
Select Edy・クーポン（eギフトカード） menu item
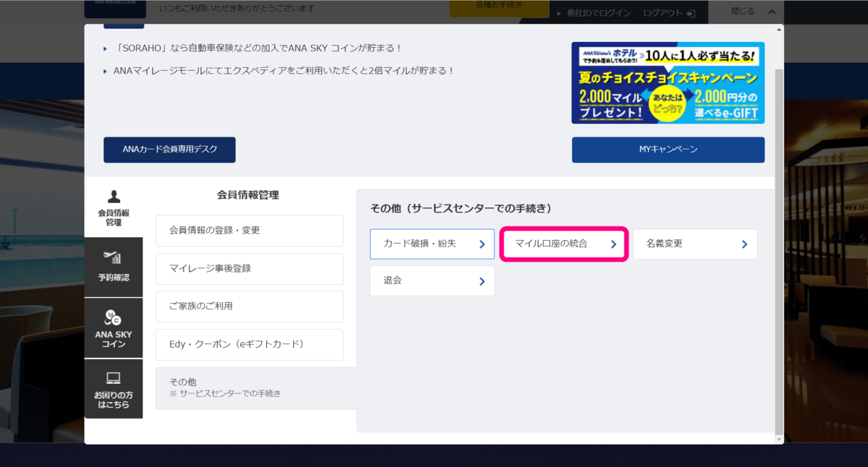tap(250, 345)
